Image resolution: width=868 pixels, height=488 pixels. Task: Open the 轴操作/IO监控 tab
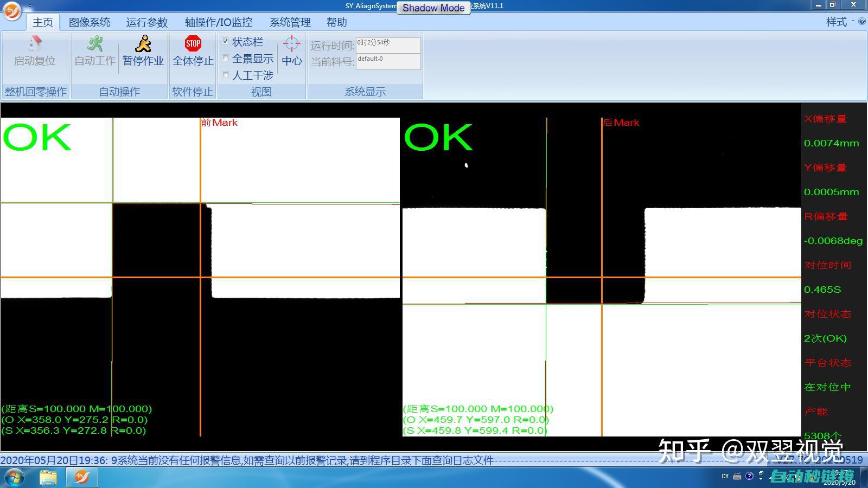(219, 22)
